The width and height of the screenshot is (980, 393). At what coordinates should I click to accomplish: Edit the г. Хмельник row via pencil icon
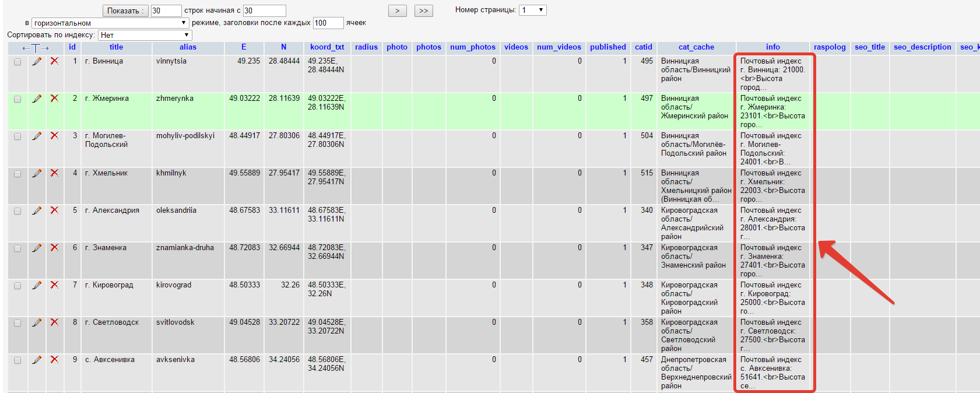click(x=37, y=173)
